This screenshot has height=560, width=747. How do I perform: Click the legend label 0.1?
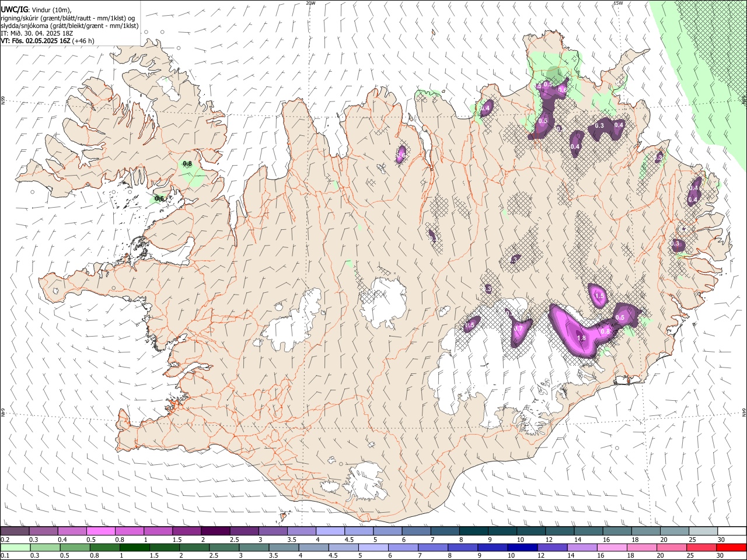[5, 556]
